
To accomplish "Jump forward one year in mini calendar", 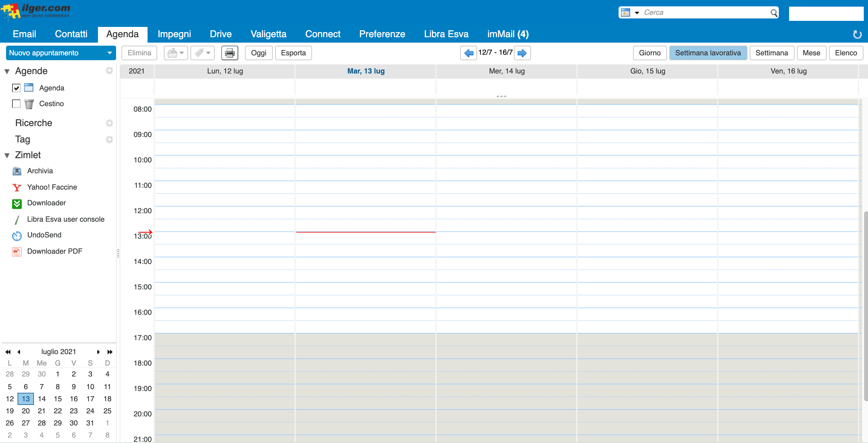I will coord(109,352).
